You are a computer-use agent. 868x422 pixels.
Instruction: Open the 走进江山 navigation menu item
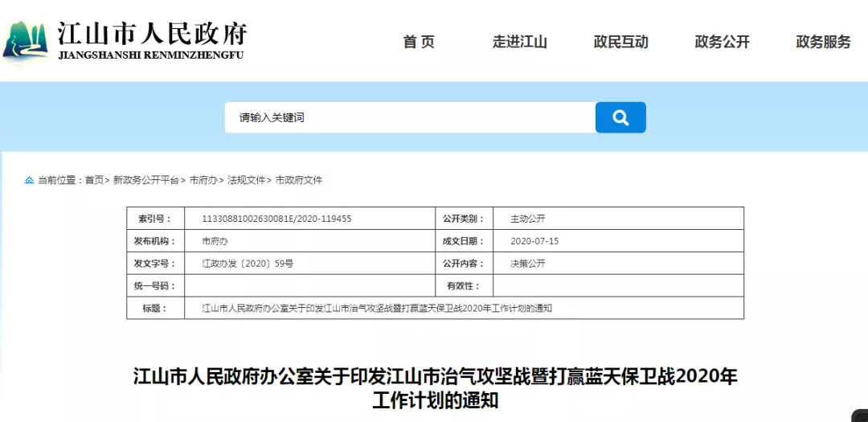coord(519,43)
